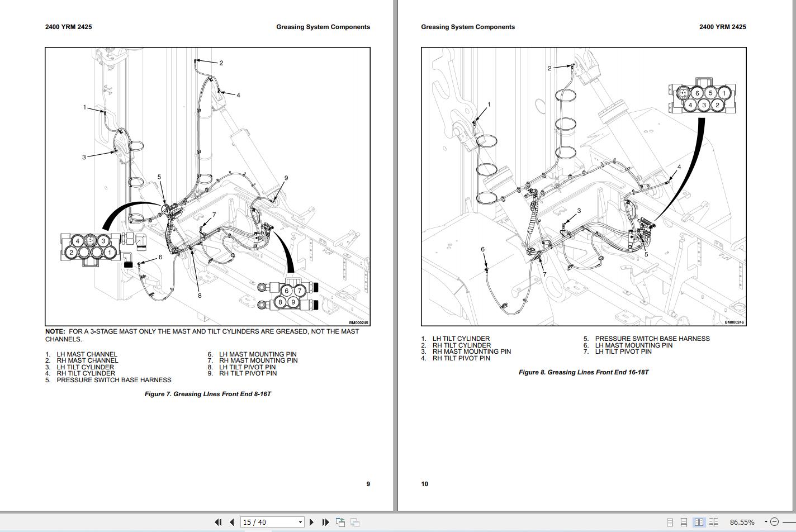Click 'RH TILT CYLINDER' in Figure 7 legend
Viewport: 796px width, 532px height.
click(x=86, y=373)
